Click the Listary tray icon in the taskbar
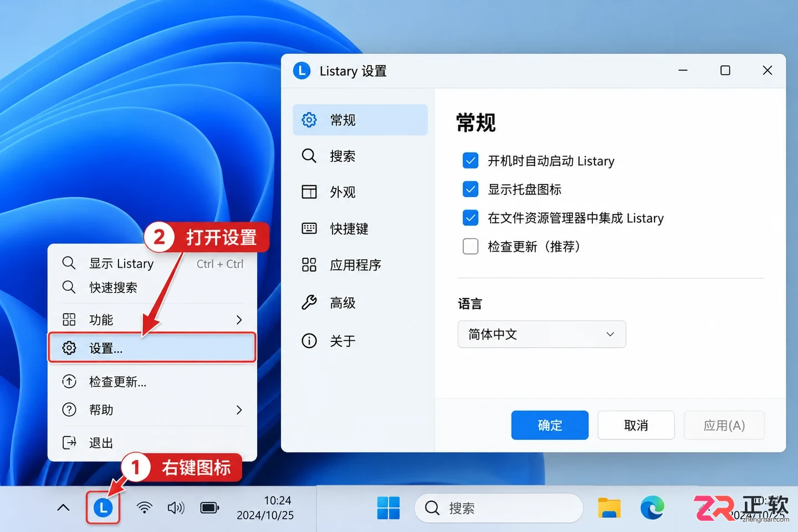The image size is (798, 532). tap(103, 508)
